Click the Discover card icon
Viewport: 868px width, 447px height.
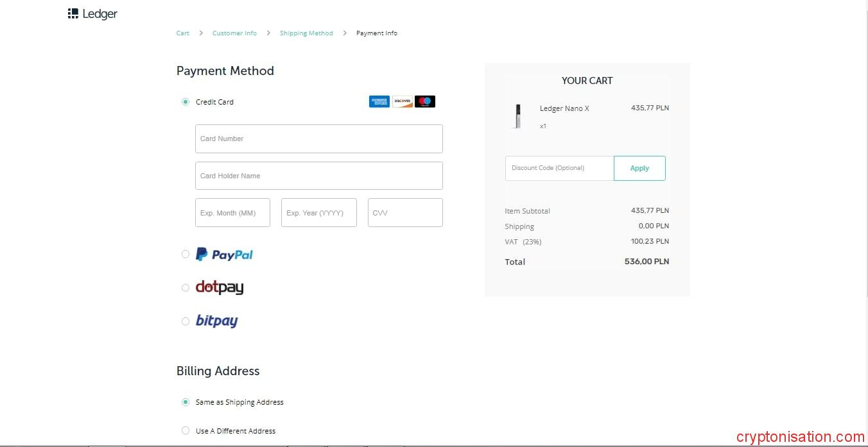[402, 101]
